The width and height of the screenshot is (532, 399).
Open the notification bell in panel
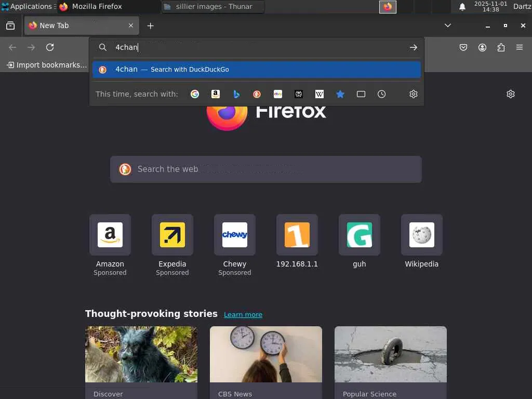click(462, 6)
